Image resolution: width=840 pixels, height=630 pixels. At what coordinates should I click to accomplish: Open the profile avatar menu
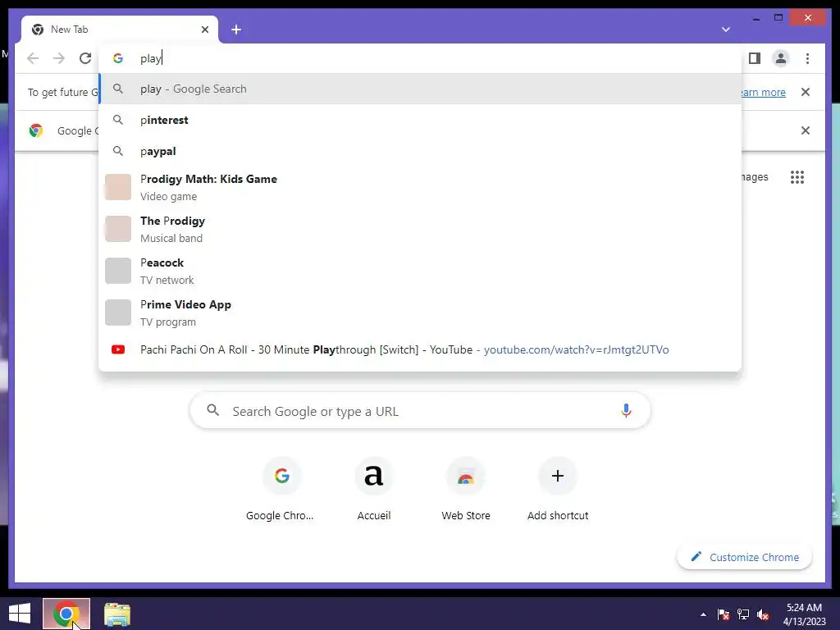(781, 58)
